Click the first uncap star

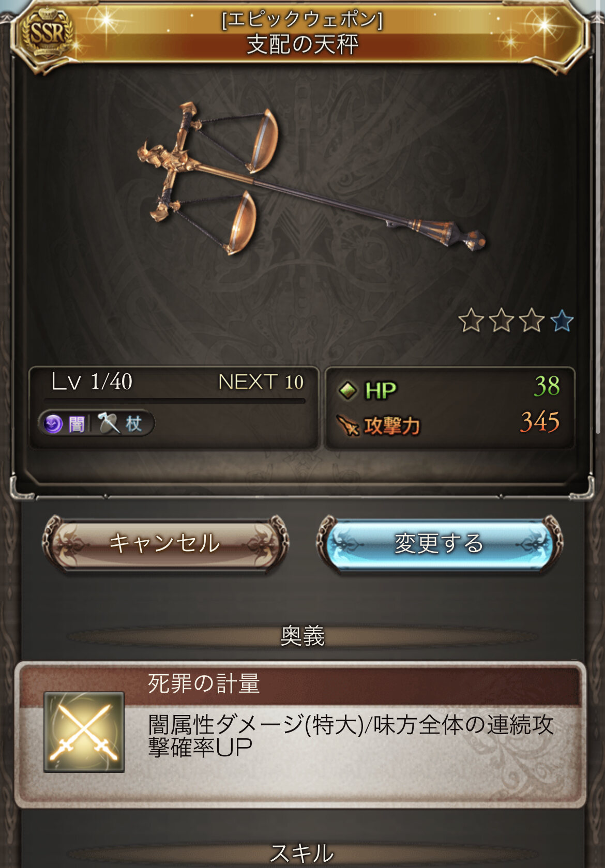pos(471,321)
